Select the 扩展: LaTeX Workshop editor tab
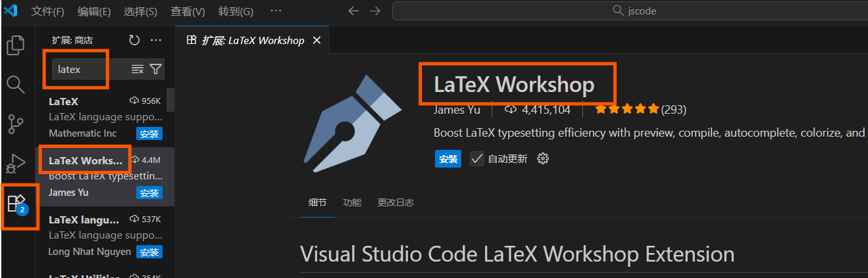 tap(253, 40)
